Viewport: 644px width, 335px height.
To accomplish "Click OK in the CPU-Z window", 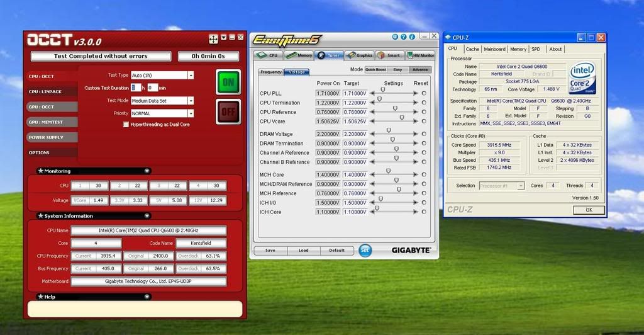I will coord(589,210).
